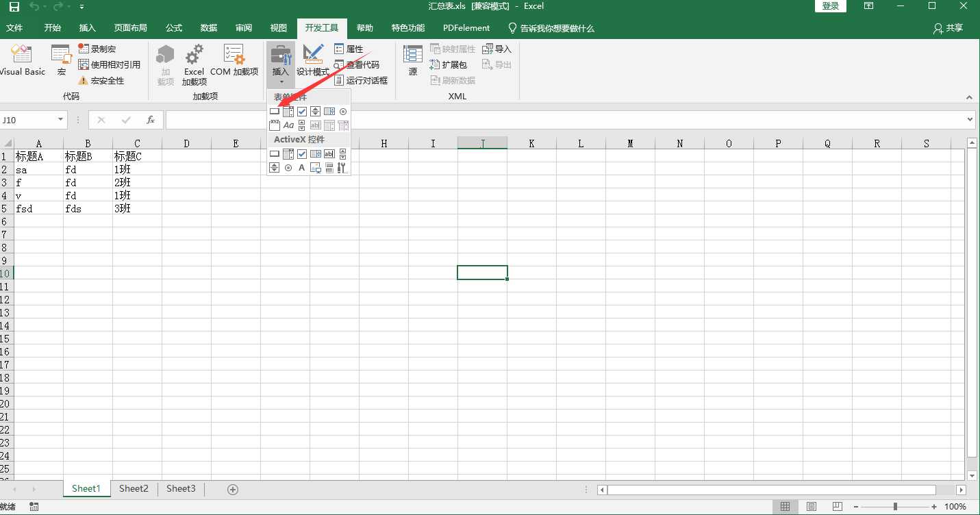This screenshot has width=980, height=515.
Task: Insert a form control Scroll Bar
Action: 302,125
